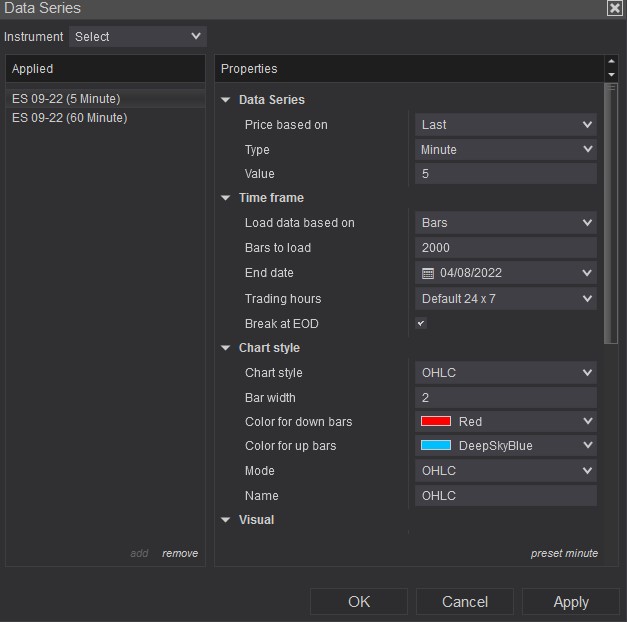
Task: Close the Data Series dialog
Action: [x=615, y=8]
